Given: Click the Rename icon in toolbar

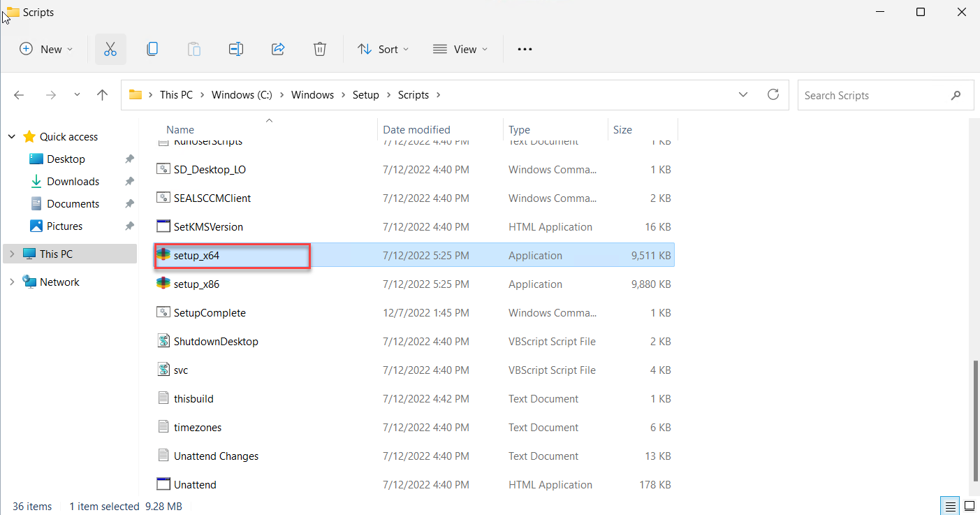Looking at the screenshot, I should coord(236,49).
